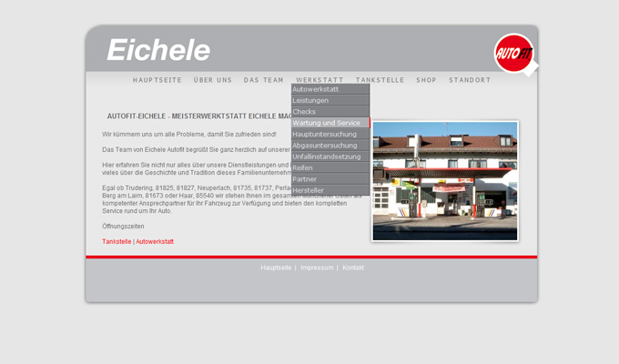Open the Hauptseite navigation item

(157, 80)
